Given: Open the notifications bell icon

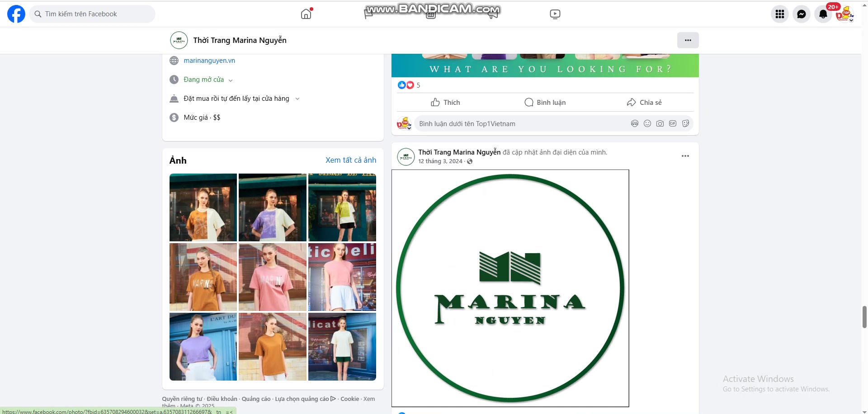Looking at the screenshot, I should point(823,14).
